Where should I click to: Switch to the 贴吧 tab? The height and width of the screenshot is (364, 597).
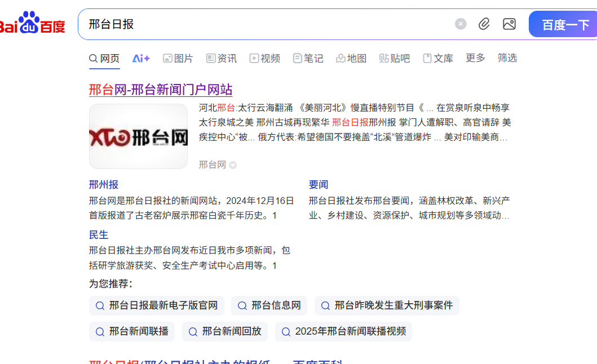tap(395, 58)
